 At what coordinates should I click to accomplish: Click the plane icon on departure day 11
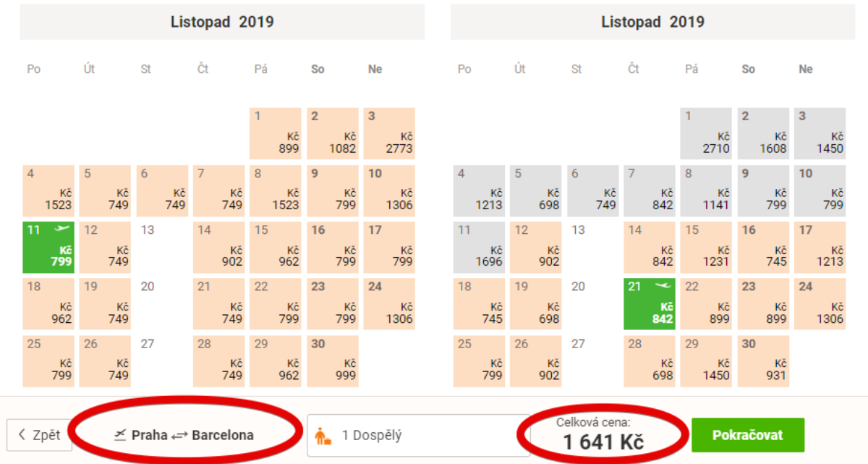coord(62,229)
